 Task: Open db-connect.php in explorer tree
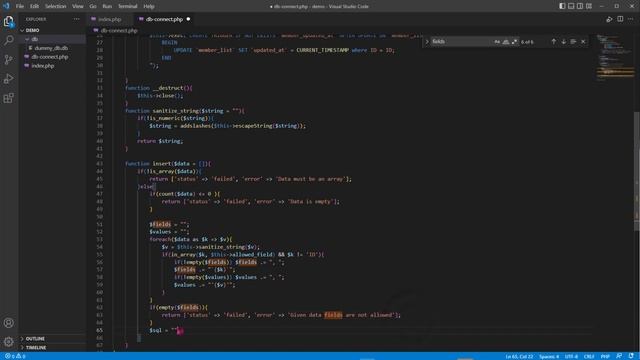pos(49,57)
